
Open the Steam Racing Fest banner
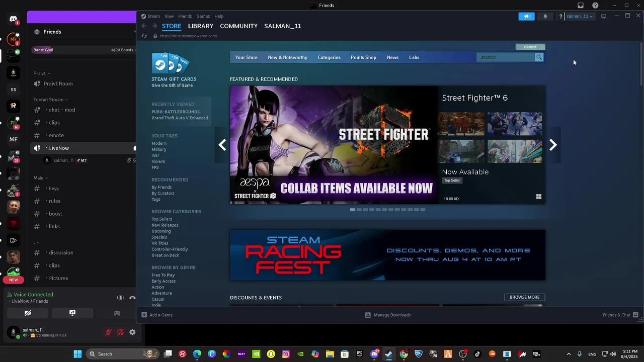387,255
